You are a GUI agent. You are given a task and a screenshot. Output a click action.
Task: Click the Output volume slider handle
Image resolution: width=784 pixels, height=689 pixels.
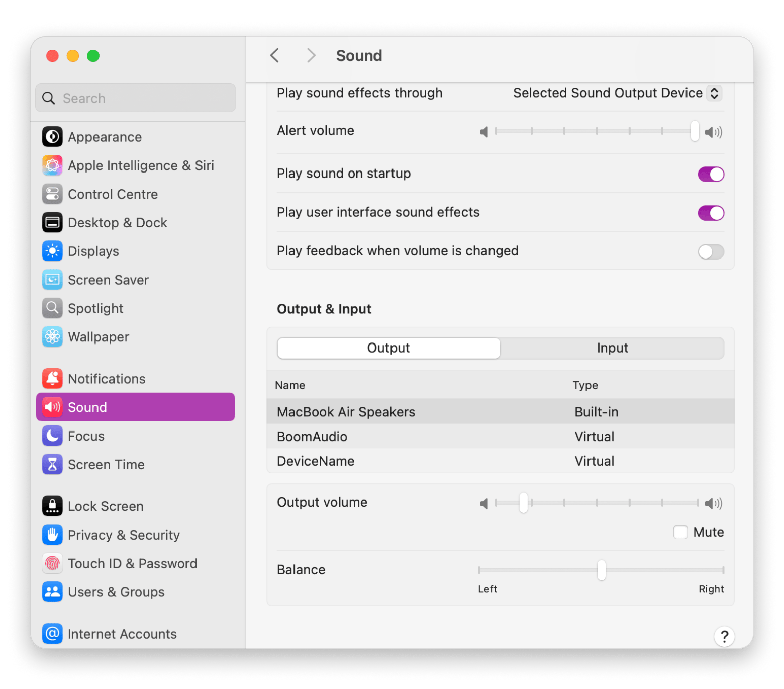coord(523,503)
